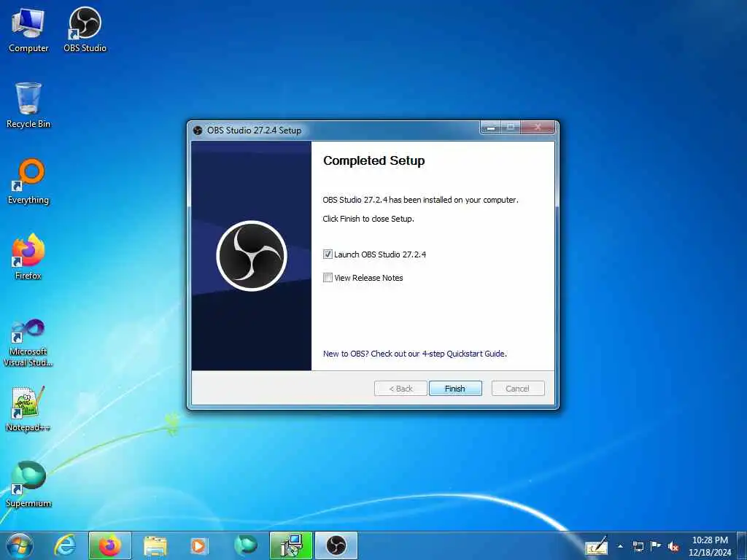Screen dimensions: 747x560
Task: Select the Microsoft Visual Studio shortcut
Action: coord(28,343)
